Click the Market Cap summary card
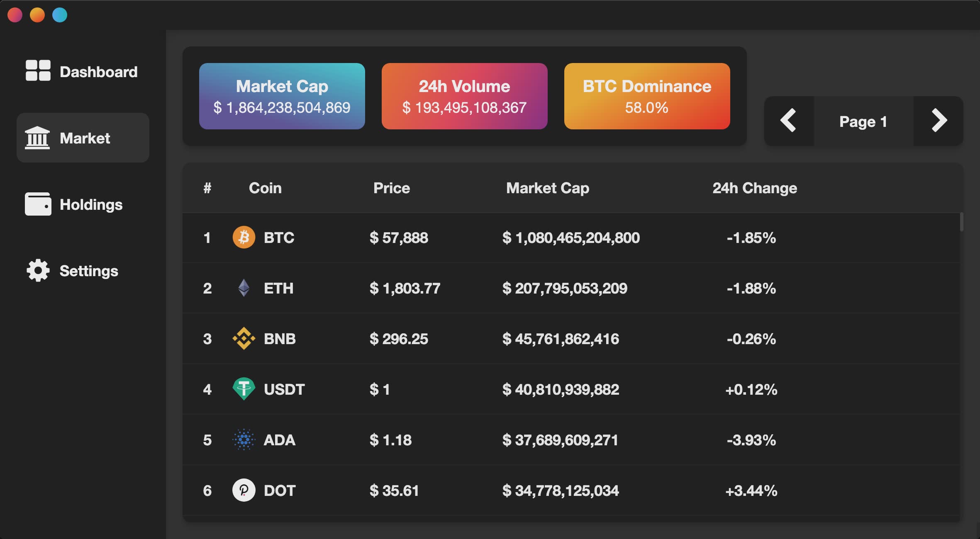Screen dimensions: 980x539 click(x=282, y=96)
